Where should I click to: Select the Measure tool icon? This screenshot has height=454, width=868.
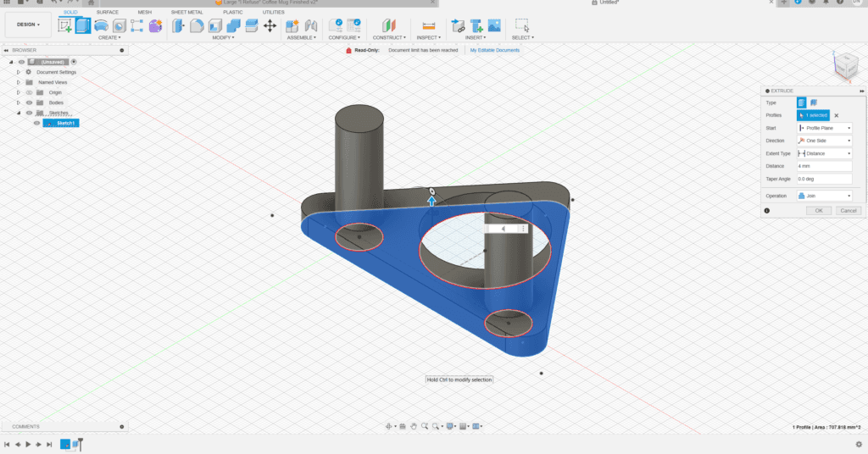(x=428, y=26)
